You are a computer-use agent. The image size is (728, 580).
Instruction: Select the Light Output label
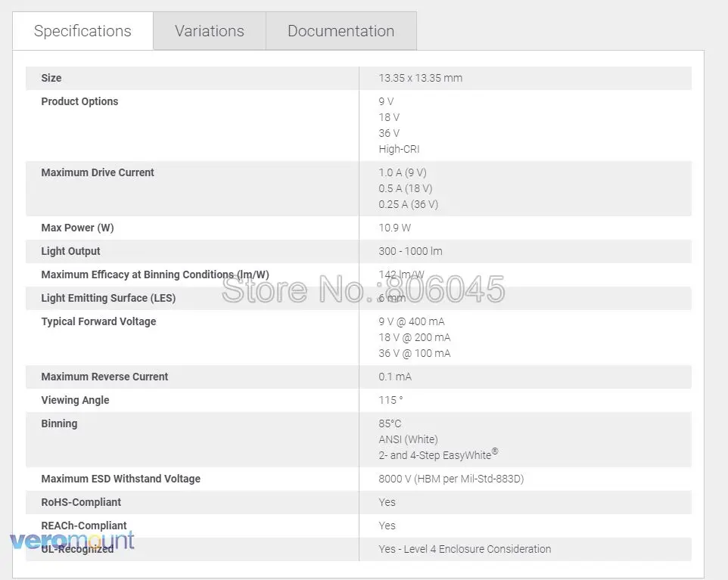70,252
